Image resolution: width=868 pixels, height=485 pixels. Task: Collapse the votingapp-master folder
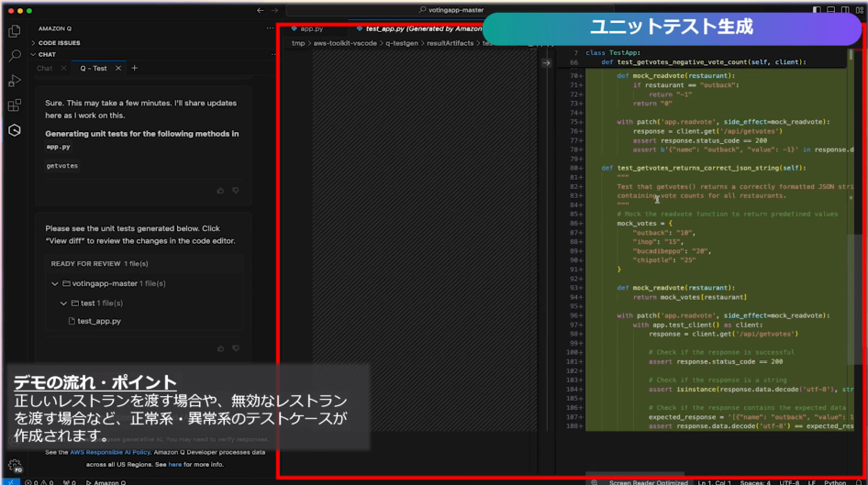55,283
